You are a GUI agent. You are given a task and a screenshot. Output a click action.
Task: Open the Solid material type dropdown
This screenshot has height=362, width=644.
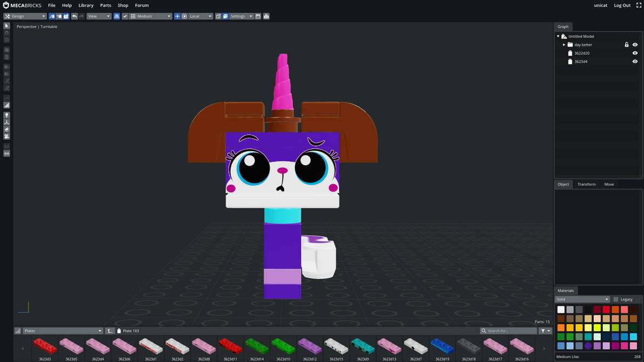point(582,299)
